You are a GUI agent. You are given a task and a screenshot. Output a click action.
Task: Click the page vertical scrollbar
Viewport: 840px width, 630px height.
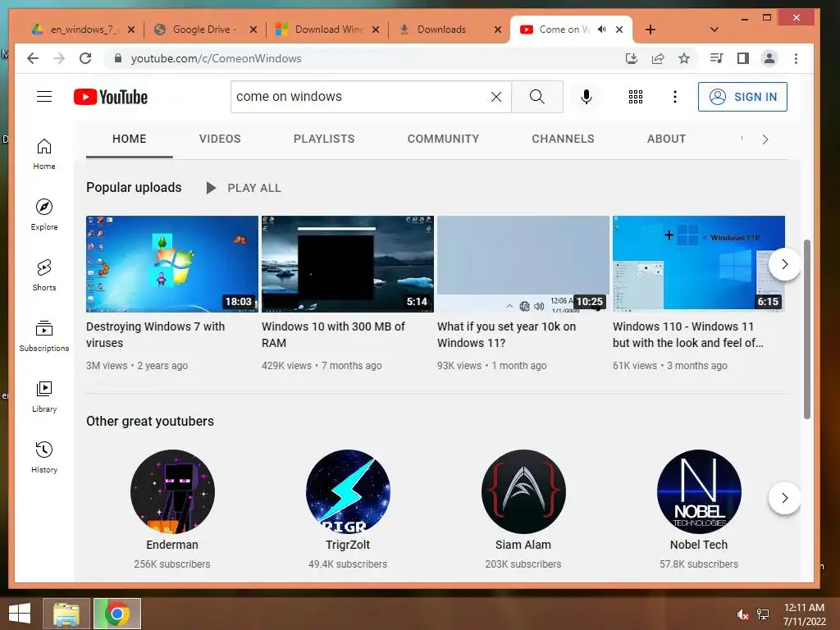click(807, 330)
